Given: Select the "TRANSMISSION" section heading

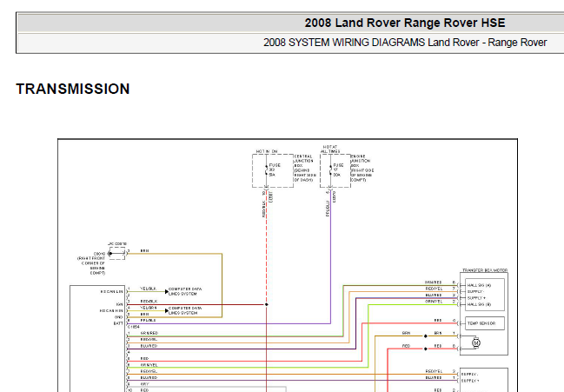Looking at the screenshot, I should click(73, 89).
